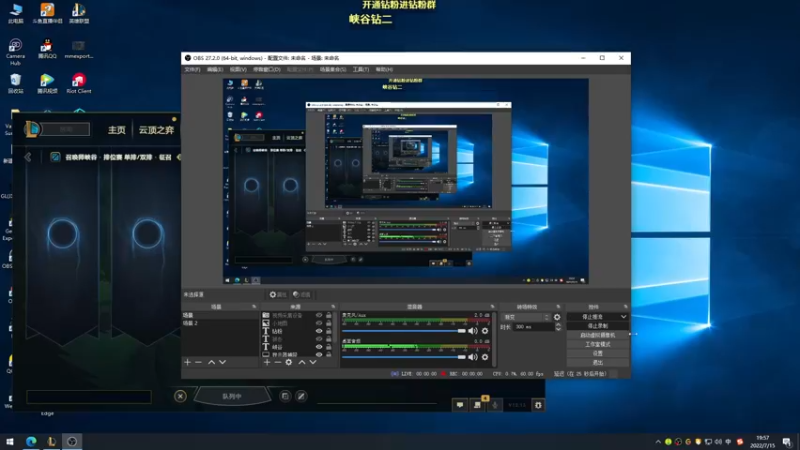Viewport: 800px width, 450px height.
Task: Toggle visibility of the 小地图 image source
Action: [319, 323]
